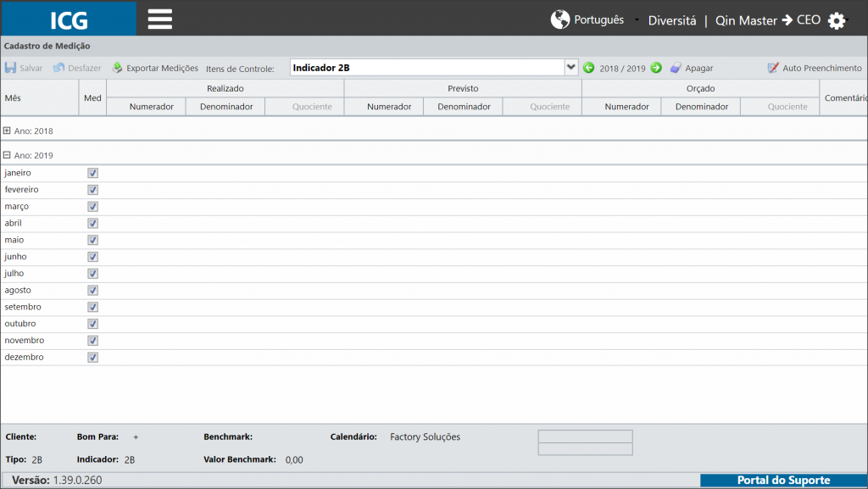
Task: Open the Itens de Controle dropdown arrow
Action: point(570,68)
